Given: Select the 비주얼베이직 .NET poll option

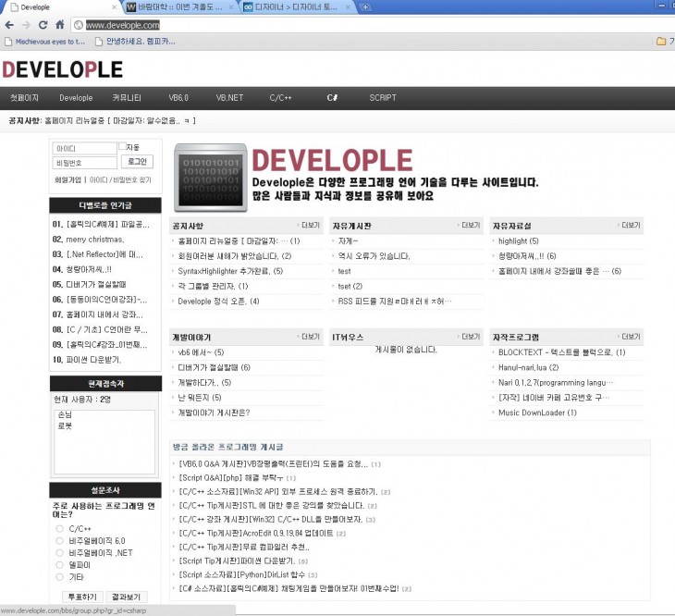Looking at the screenshot, I should click(60, 552).
